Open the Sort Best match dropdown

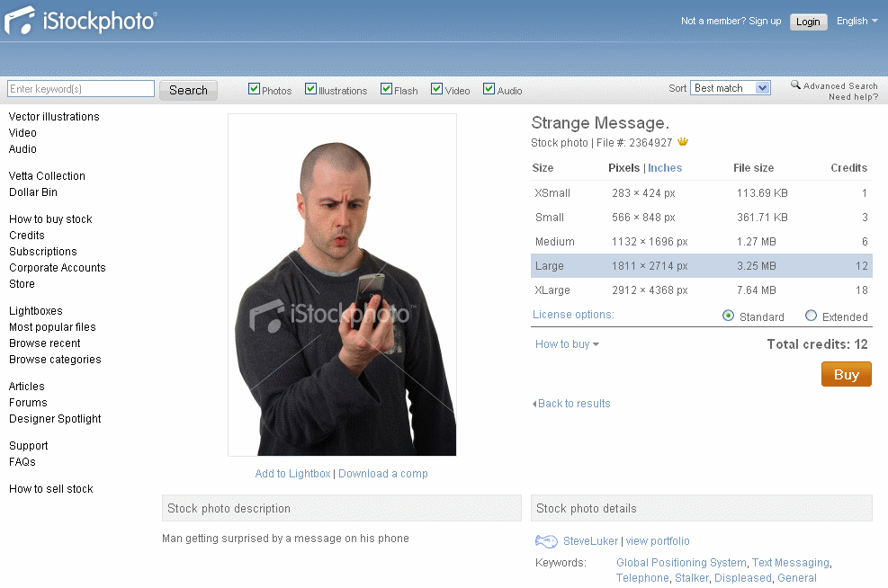point(730,88)
